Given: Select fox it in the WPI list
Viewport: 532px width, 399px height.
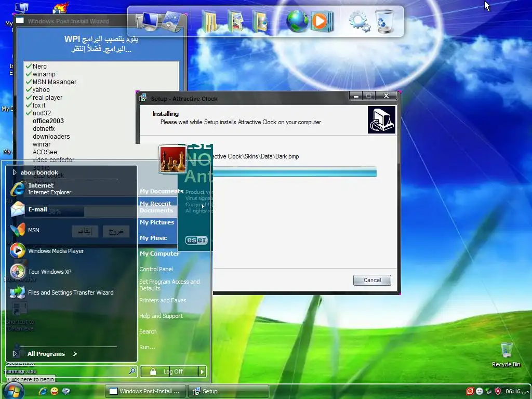Looking at the screenshot, I should point(38,105).
